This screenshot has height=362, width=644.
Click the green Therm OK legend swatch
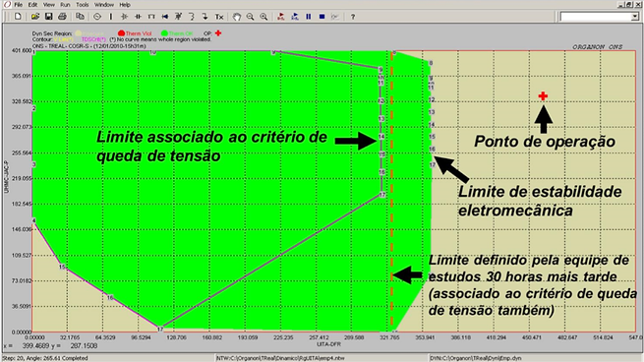pyautogui.click(x=164, y=33)
